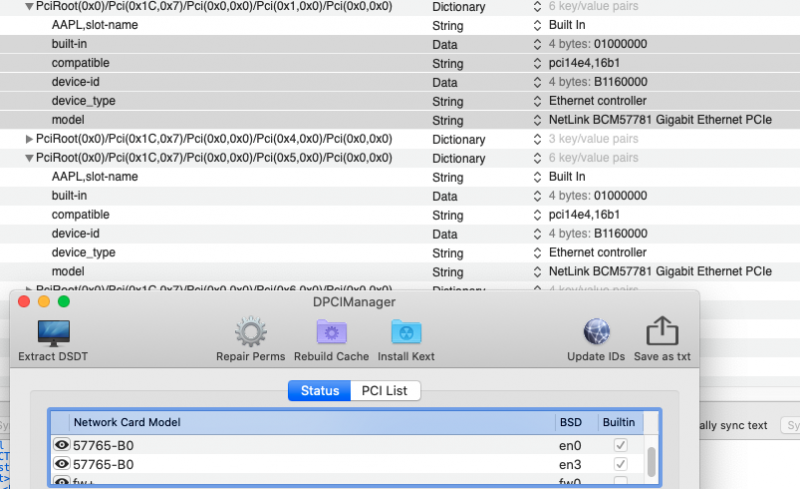Click the B1160000 value under Pci(0x1,0x0)
Viewport: 800px width, 489px height.
click(620, 82)
